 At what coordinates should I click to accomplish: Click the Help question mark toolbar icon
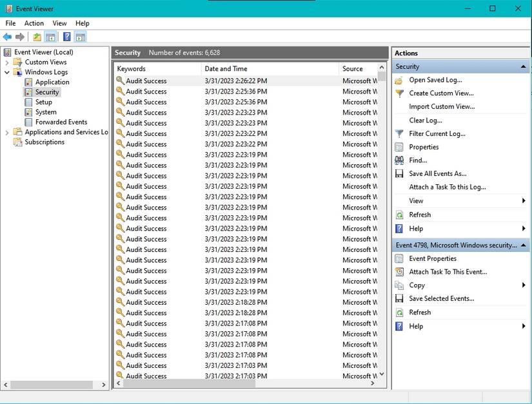point(66,37)
